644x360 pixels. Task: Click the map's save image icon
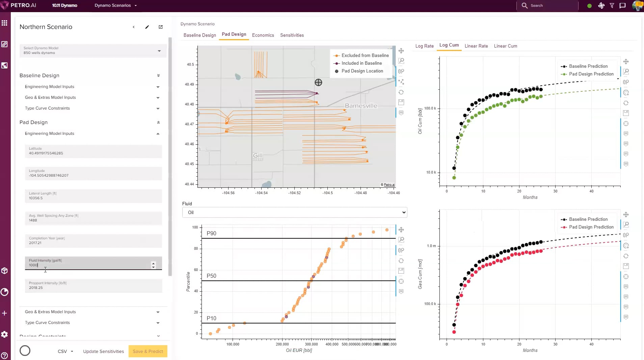point(401,102)
